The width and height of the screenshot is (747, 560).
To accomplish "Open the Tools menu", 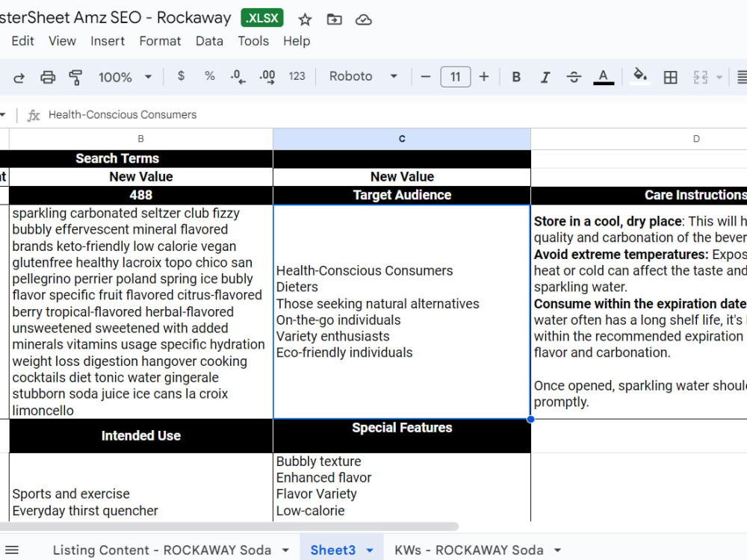I will tap(253, 41).
